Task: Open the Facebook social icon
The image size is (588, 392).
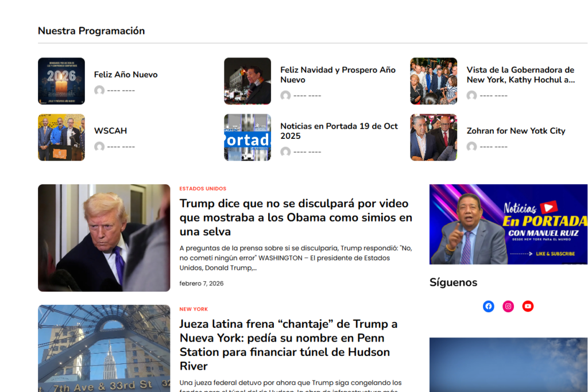Action: pos(488,306)
